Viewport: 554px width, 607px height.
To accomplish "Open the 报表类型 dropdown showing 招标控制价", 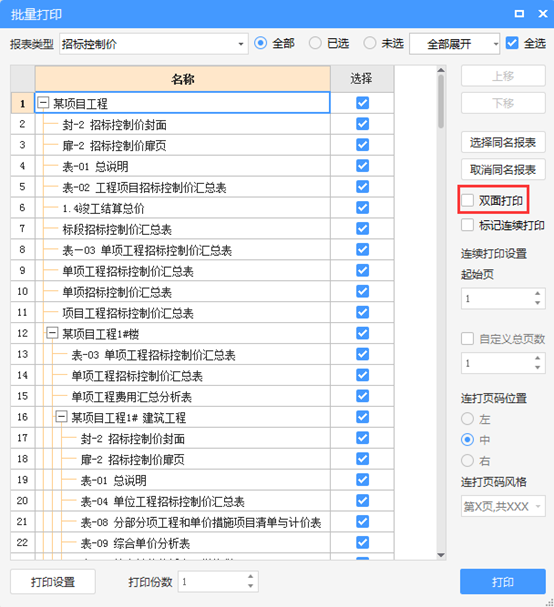I will click(x=153, y=44).
